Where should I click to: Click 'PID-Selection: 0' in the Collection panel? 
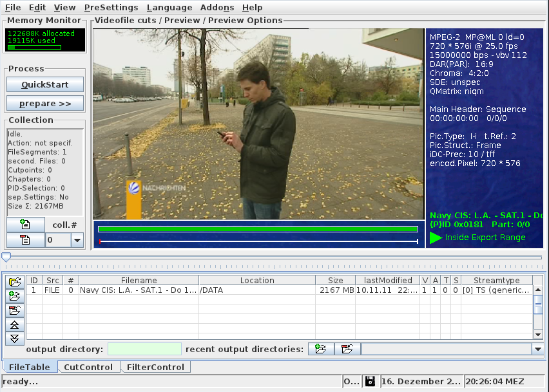click(36, 188)
